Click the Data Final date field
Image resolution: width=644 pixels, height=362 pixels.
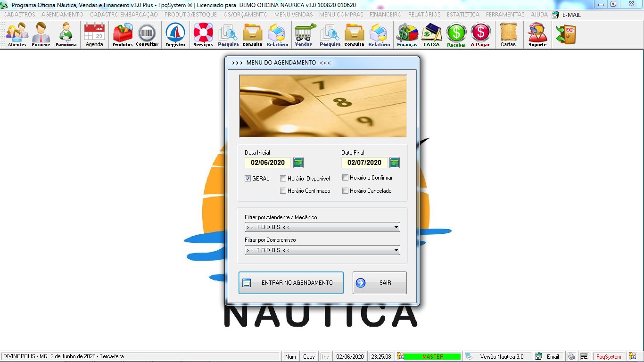click(x=364, y=163)
